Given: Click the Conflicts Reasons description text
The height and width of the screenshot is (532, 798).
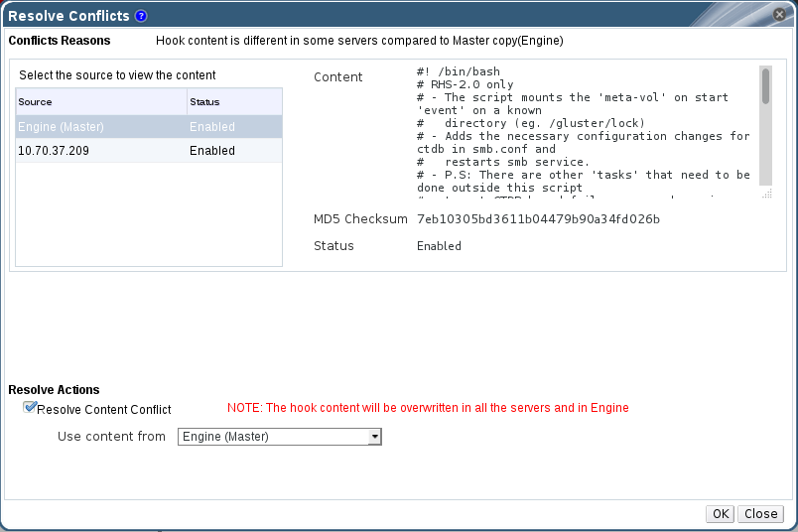Looking at the screenshot, I should 359,41.
